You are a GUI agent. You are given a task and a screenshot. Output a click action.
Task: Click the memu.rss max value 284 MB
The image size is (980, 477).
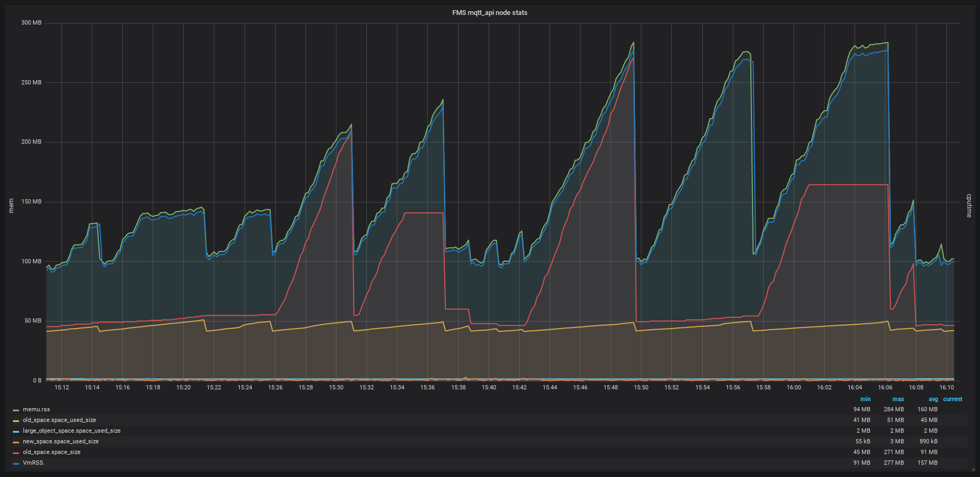point(894,410)
